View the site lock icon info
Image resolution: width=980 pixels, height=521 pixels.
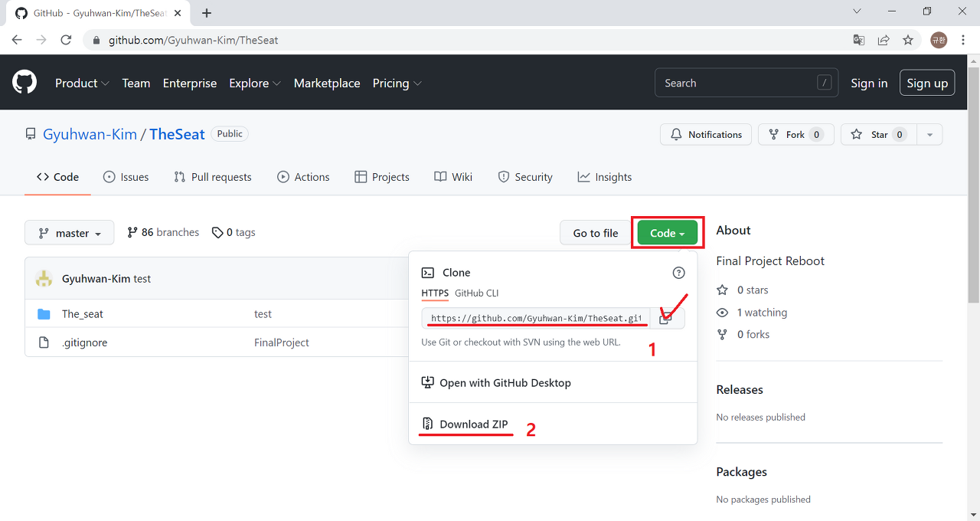click(x=96, y=40)
